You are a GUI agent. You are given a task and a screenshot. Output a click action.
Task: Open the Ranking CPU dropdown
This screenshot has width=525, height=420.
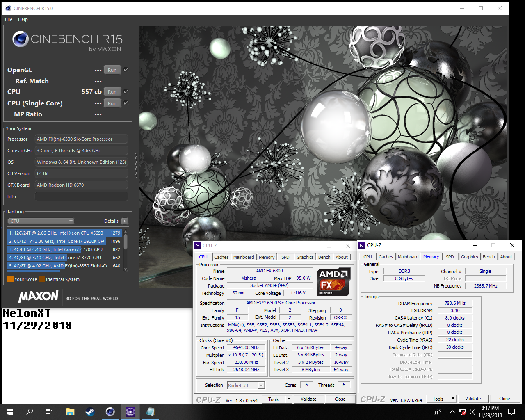41,221
